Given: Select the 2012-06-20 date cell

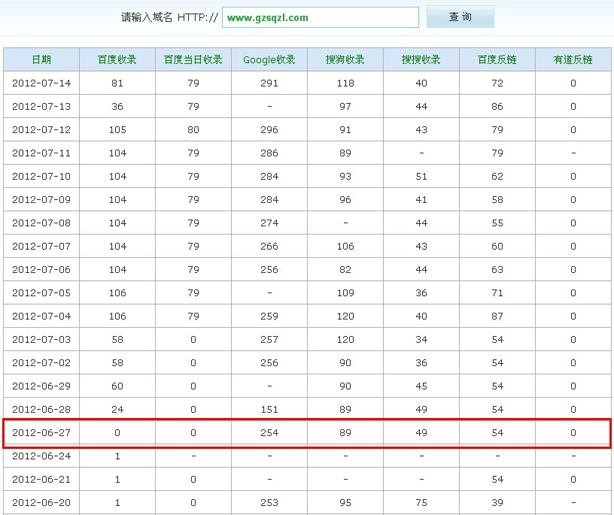Looking at the screenshot, I should (x=41, y=503).
